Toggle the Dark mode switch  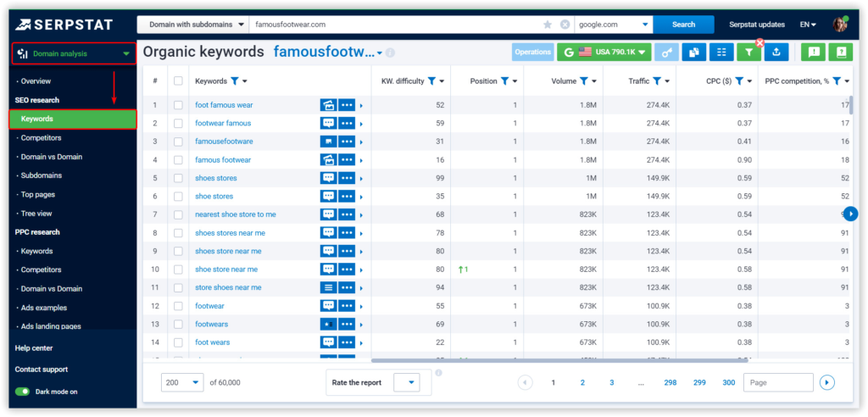point(22,392)
